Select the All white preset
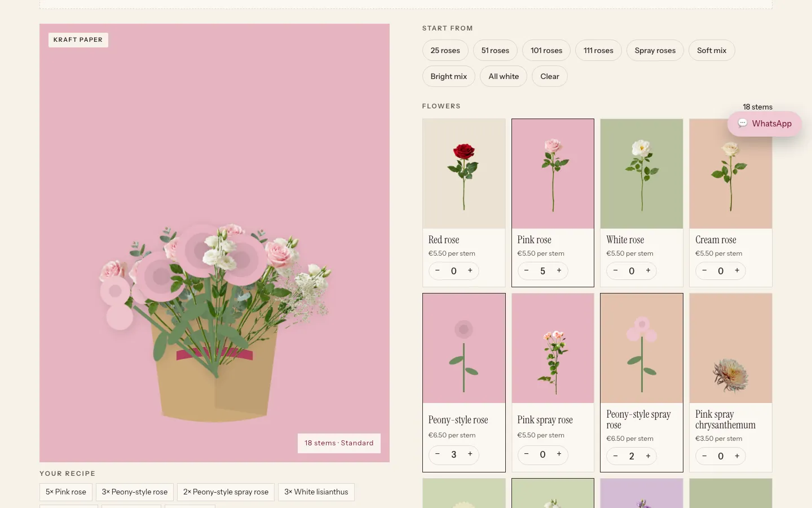Image resolution: width=812 pixels, height=508 pixels. coord(504,76)
